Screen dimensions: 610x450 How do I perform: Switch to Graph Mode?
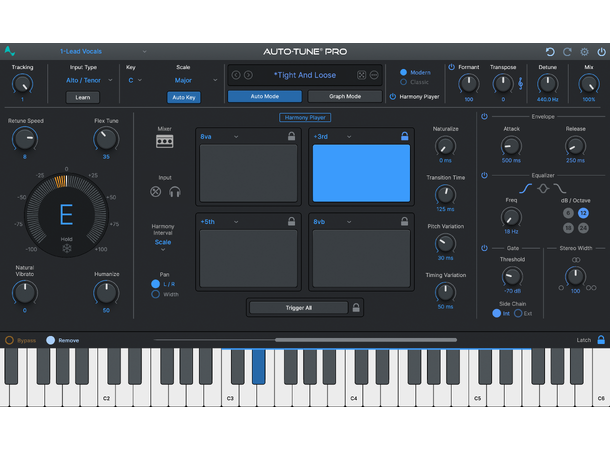coord(345,96)
